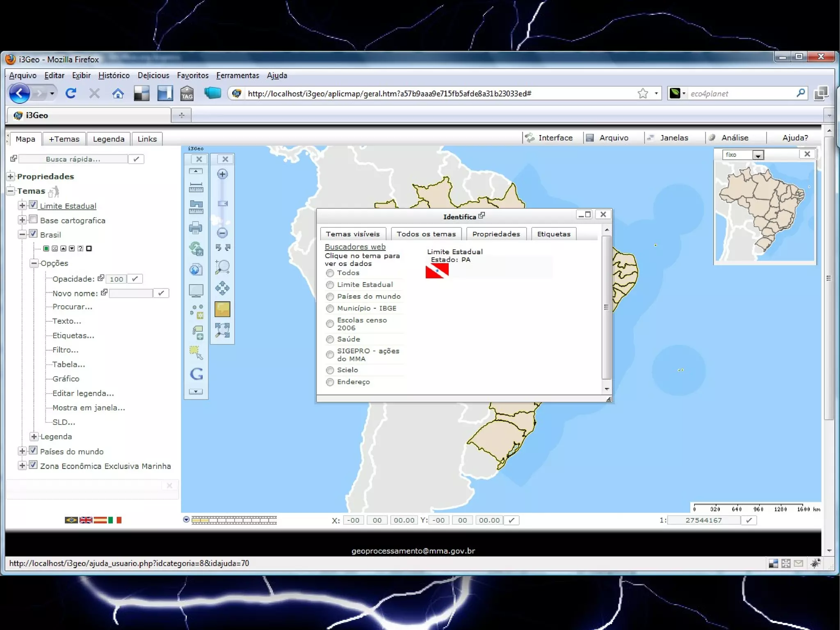Click the zoom to full extent icon
840x630 pixels.
tap(222, 330)
